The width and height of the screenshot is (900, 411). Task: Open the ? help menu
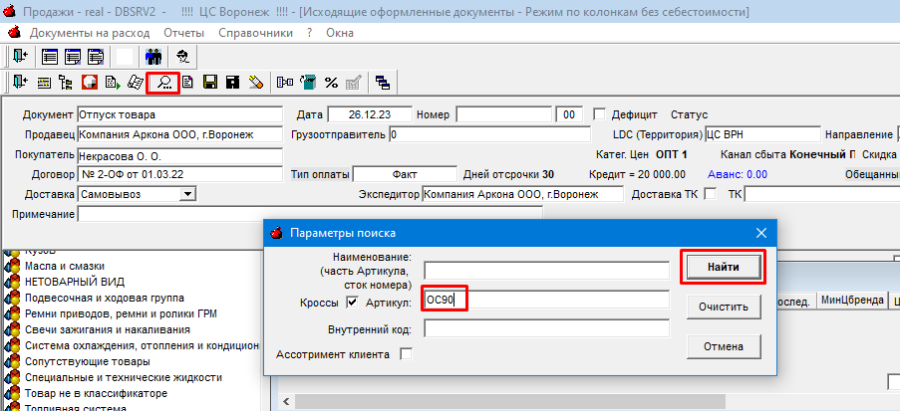pyautogui.click(x=309, y=33)
